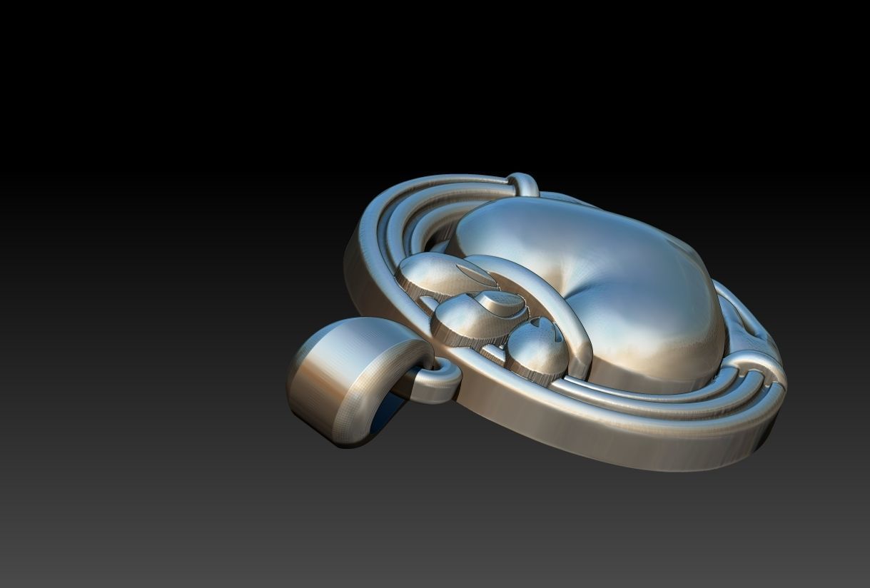Click the small ring atop the pendant rim

[x=523, y=184]
